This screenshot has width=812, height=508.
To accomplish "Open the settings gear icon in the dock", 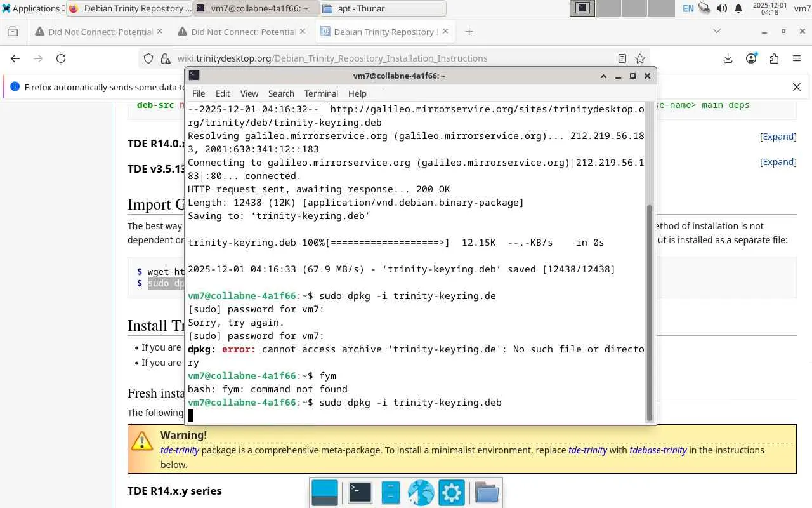I will point(451,493).
